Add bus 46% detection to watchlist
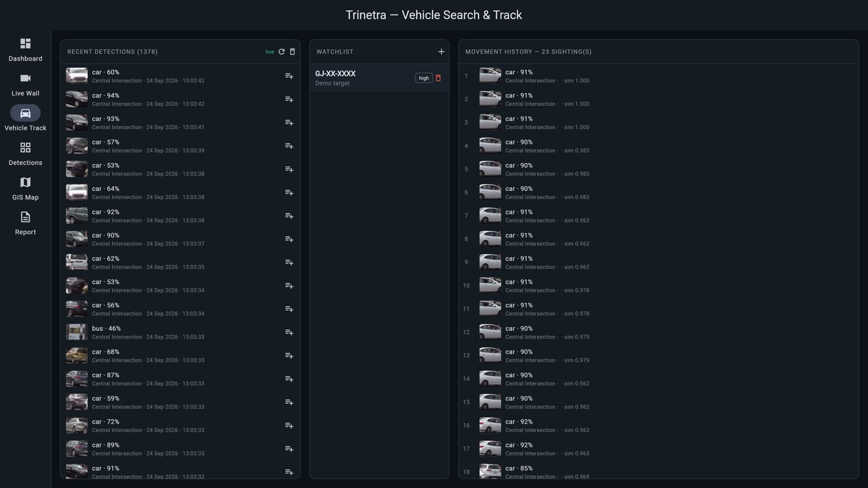This screenshot has width=868, height=488. click(289, 332)
